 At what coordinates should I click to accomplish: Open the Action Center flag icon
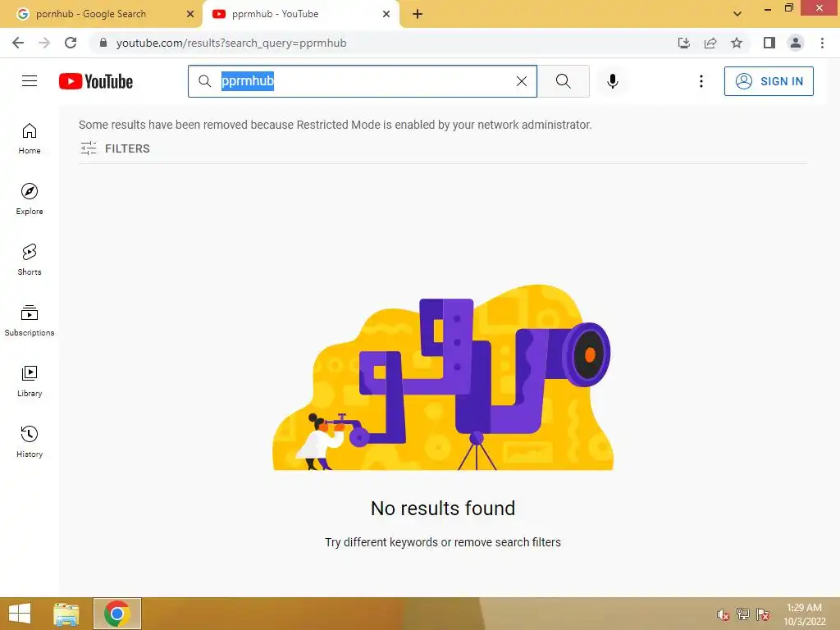point(763,614)
